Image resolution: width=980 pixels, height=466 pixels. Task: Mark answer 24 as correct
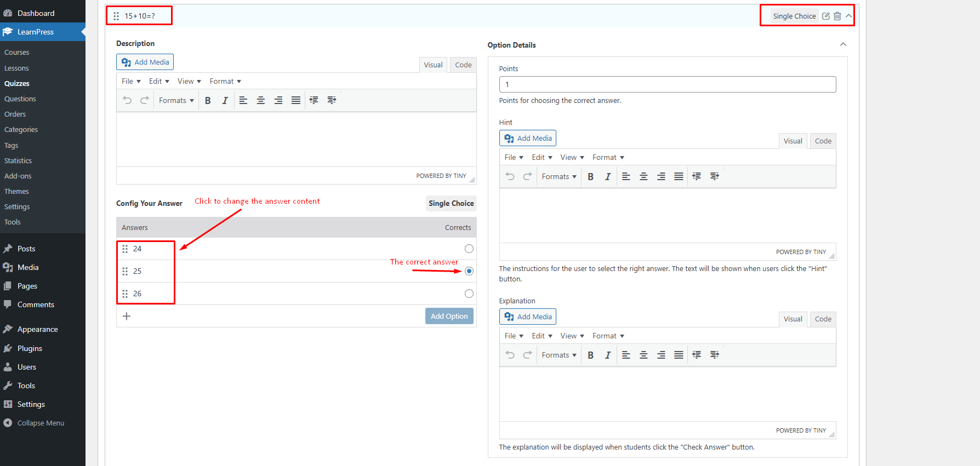click(469, 249)
